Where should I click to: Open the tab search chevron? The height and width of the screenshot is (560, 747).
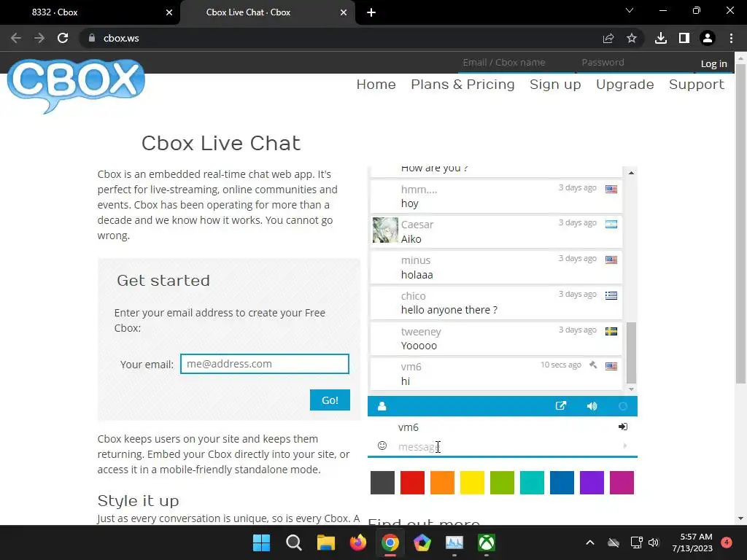(x=630, y=10)
